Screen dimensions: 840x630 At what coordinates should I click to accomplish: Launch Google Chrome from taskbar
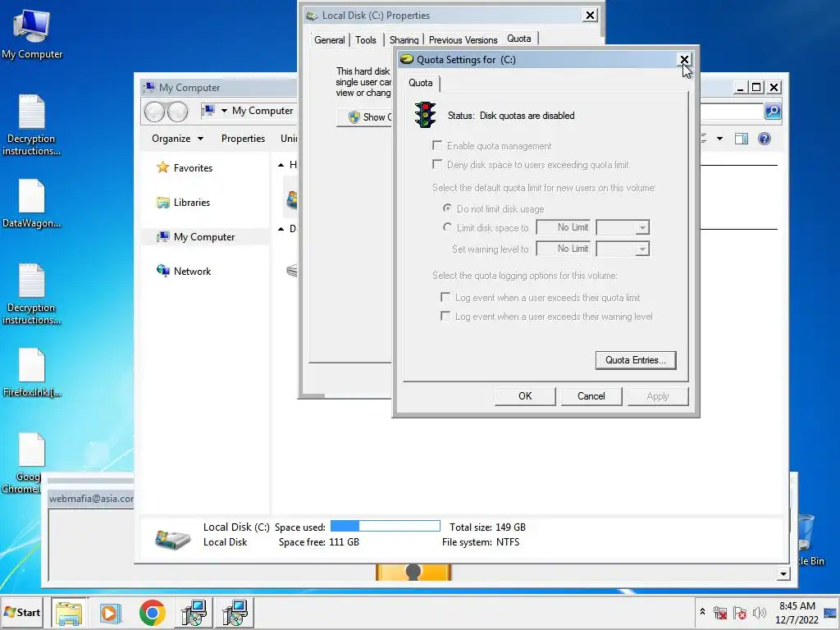pos(152,612)
